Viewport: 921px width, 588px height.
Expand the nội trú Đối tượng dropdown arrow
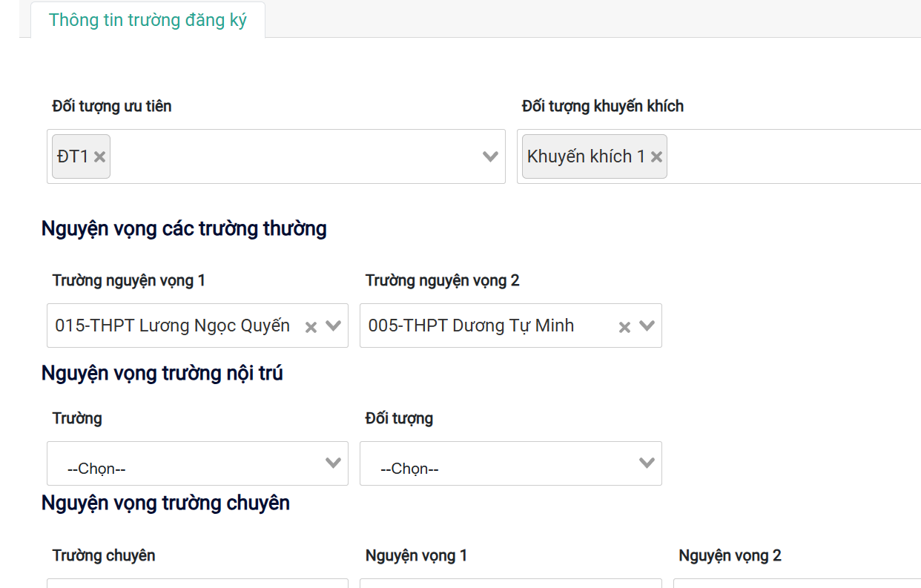[647, 463]
